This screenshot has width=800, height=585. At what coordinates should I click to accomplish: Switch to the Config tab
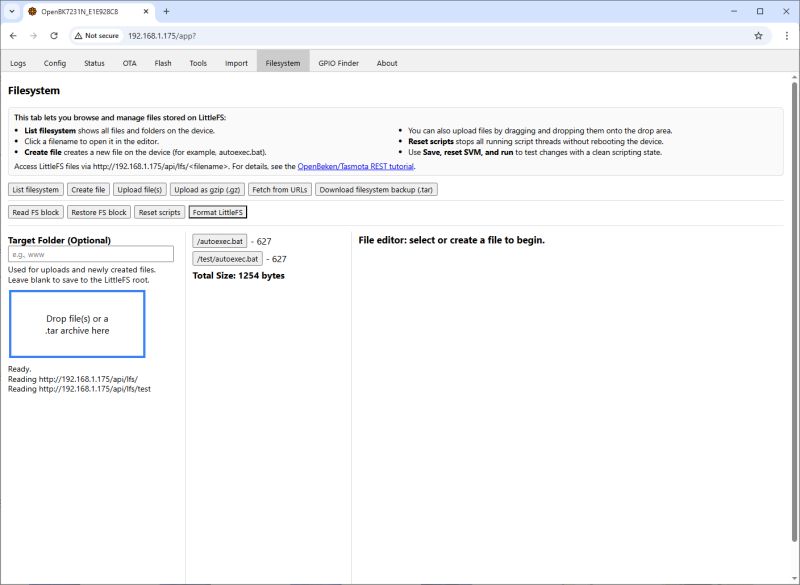54,62
